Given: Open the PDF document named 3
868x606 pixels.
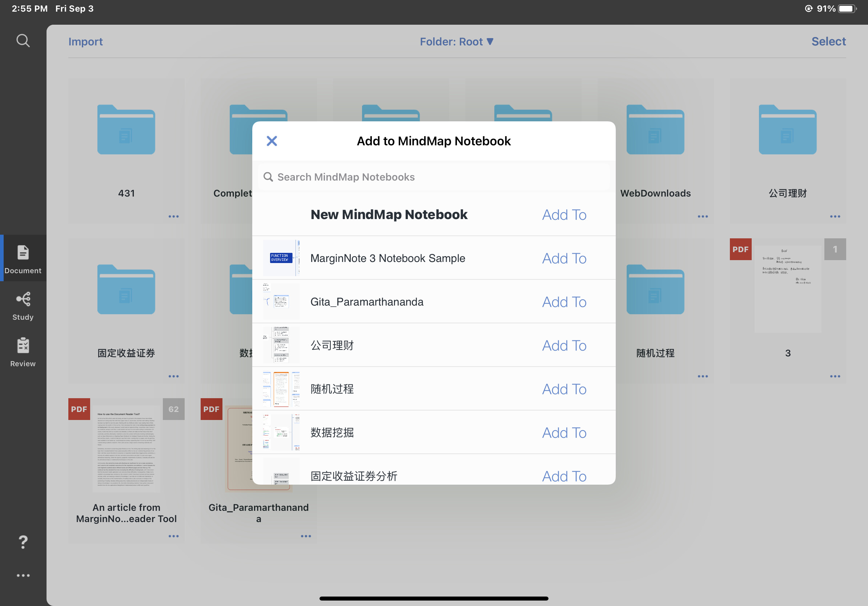Looking at the screenshot, I should tap(787, 289).
